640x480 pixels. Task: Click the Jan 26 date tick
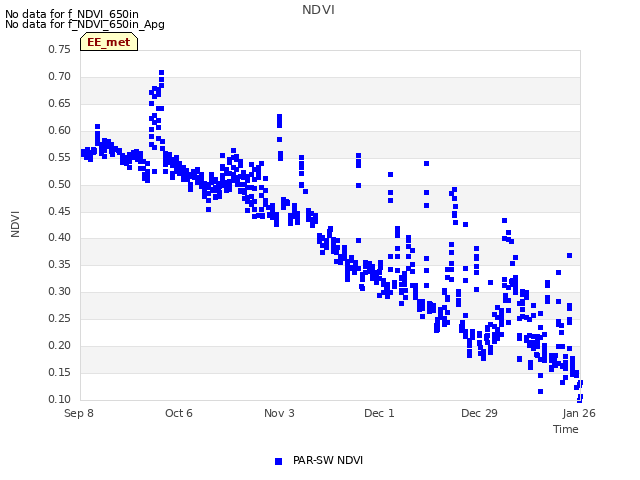[x=579, y=413]
